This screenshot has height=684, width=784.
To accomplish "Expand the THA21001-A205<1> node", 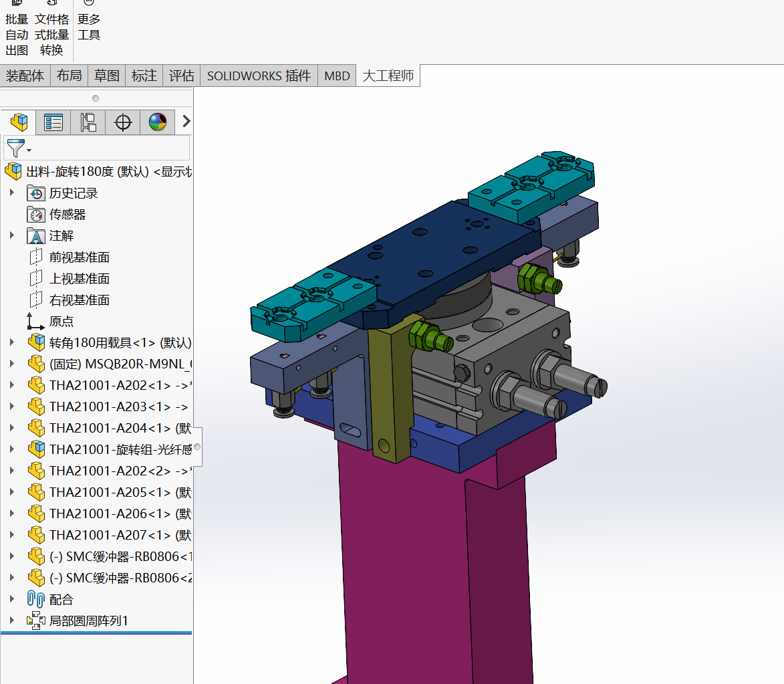I will pyautogui.click(x=12, y=492).
